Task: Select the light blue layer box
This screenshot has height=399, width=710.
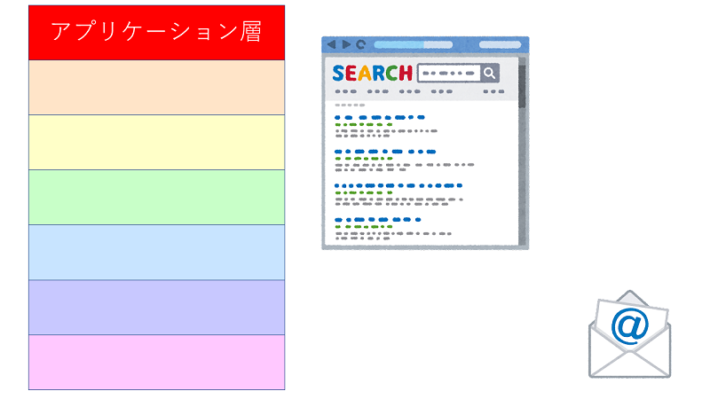Action: point(157,252)
